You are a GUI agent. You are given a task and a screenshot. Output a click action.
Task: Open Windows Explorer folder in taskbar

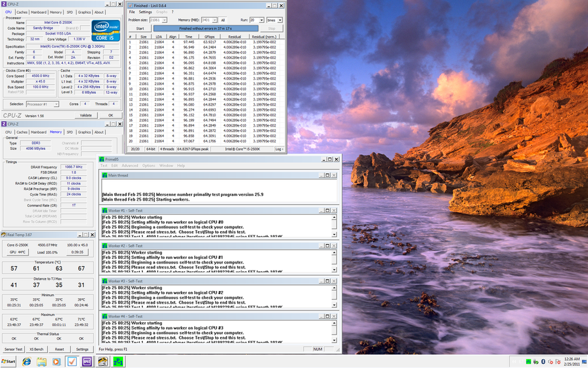click(x=41, y=361)
